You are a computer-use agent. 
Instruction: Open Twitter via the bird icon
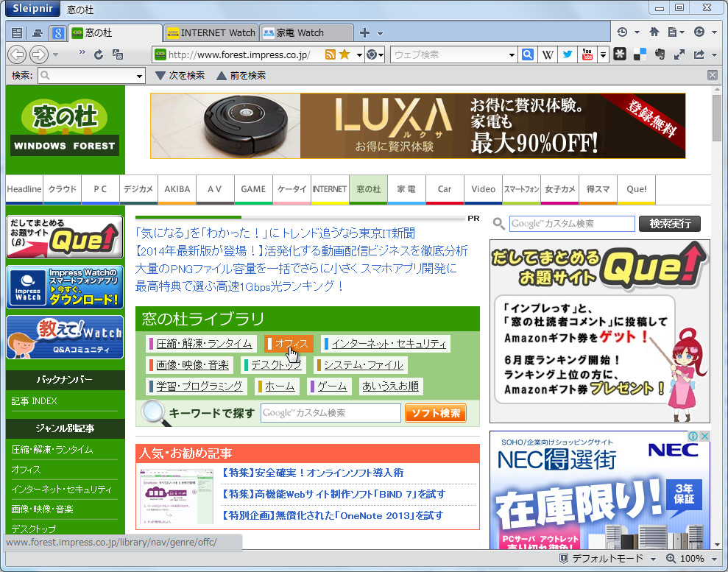(x=568, y=54)
